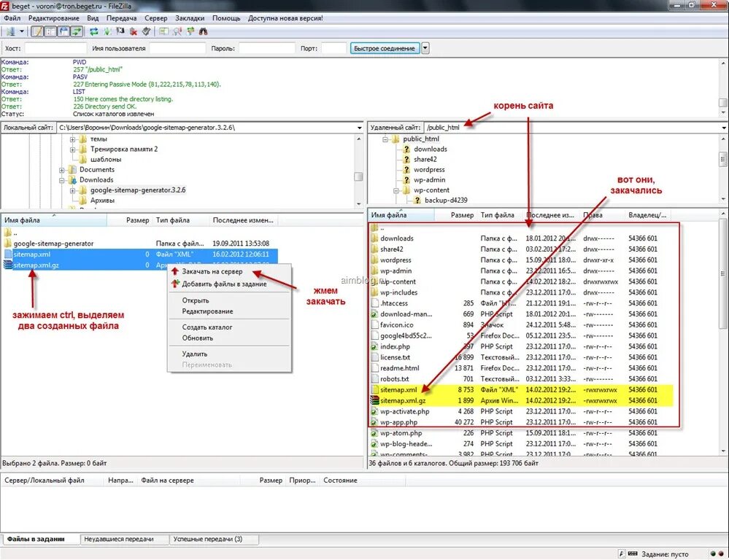
Task: Click the Пароль input field
Action: tap(267, 48)
